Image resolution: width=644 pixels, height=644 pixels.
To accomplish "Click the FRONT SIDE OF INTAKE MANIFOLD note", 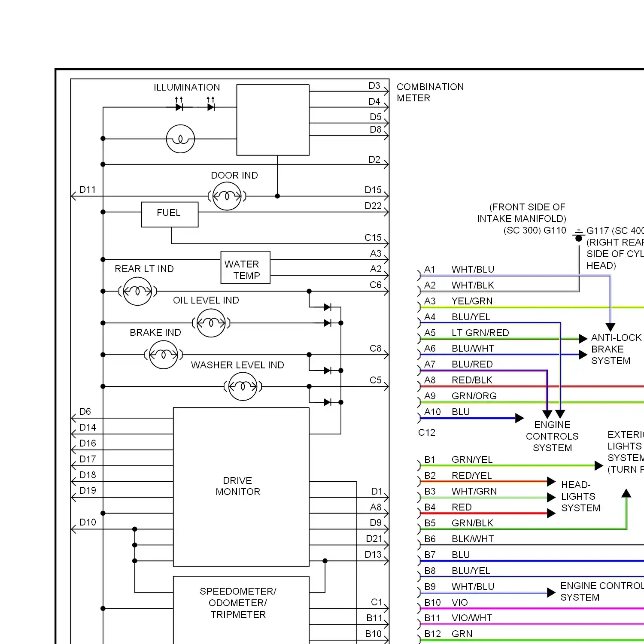I will pos(522,213).
